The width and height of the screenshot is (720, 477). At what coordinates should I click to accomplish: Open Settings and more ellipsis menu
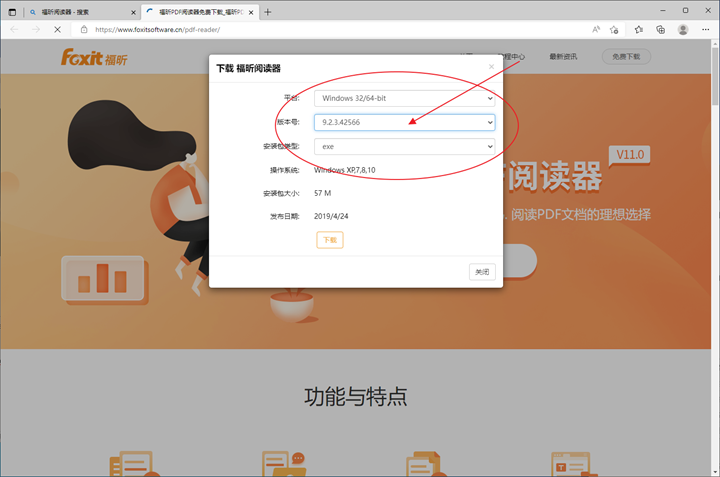706,29
